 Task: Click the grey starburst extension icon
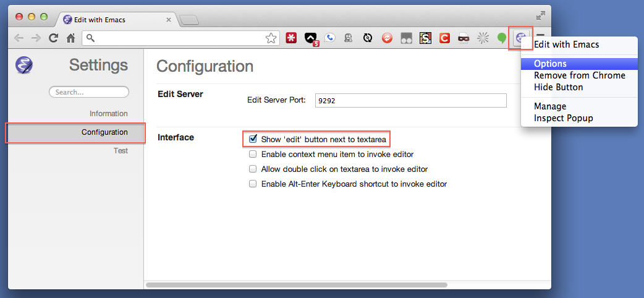tap(483, 38)
